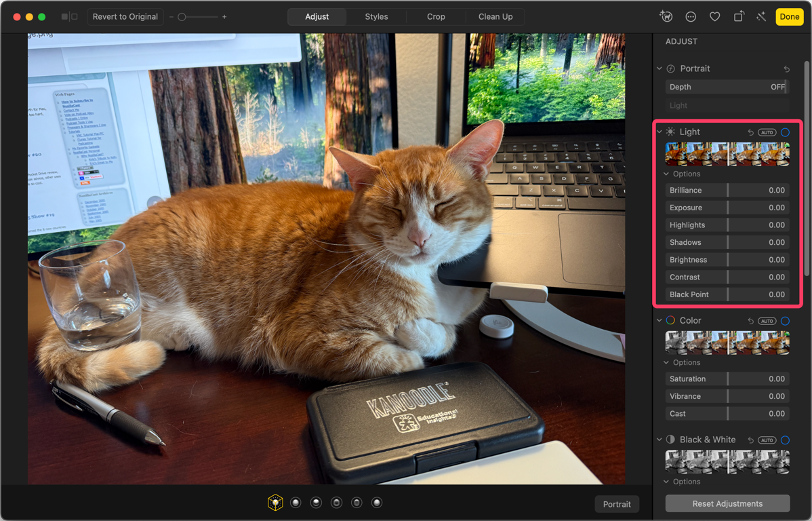Collapse the Light section chevron
This screenshot has width=812, height=521.
point(659,132)
